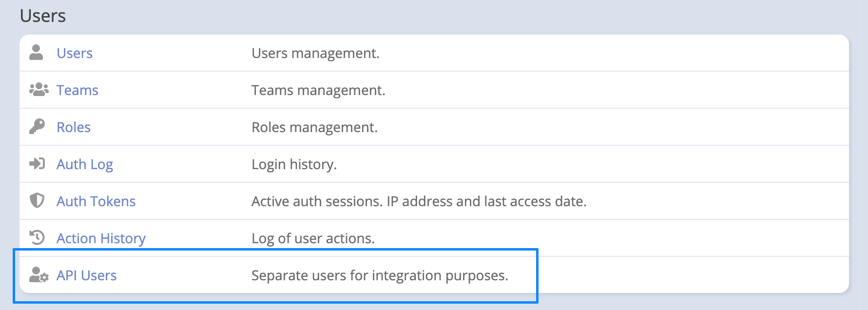Open the Auth Tokens link
The image size is (868, 310).
tap(96, 201)
